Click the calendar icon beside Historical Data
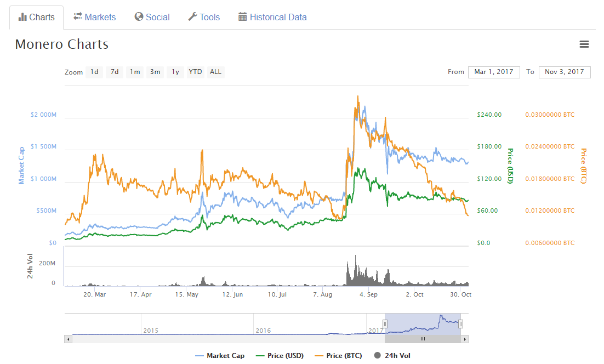 tap(242, 16)
